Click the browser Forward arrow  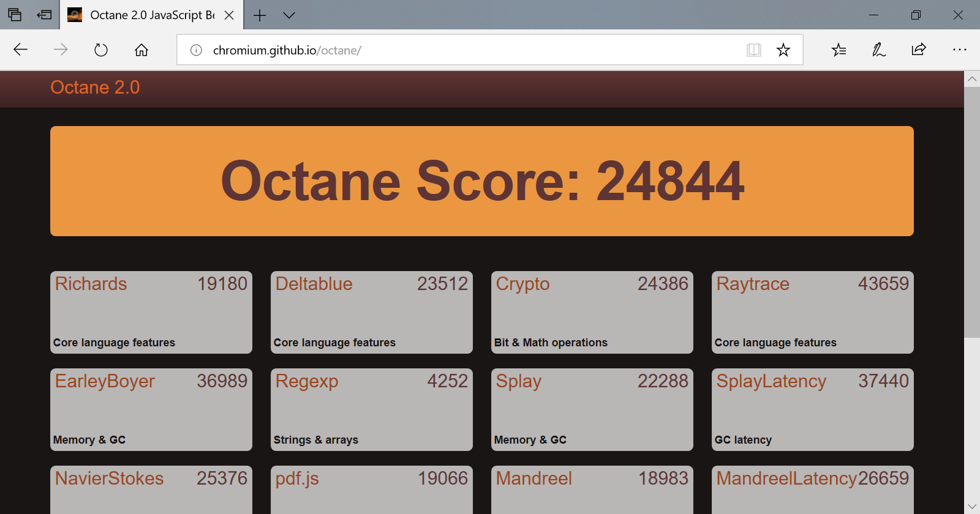coord(61,50)
